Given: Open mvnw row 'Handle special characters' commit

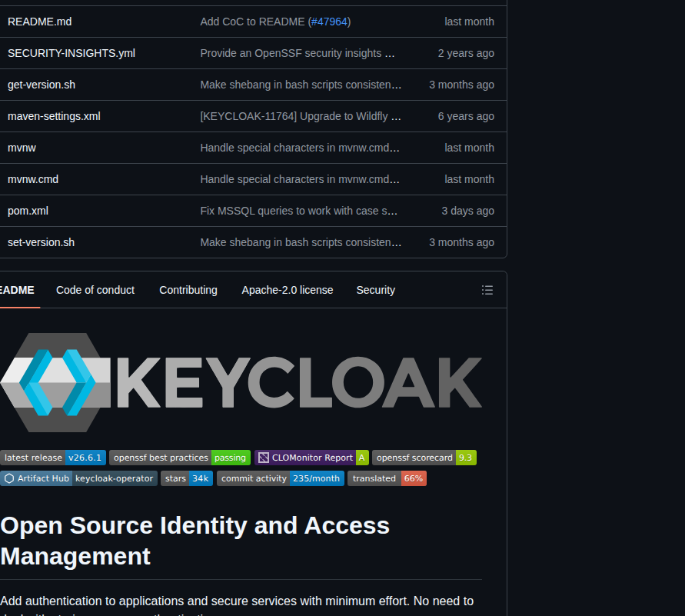Looking at the screenshot, I should [x=300, y=148].
